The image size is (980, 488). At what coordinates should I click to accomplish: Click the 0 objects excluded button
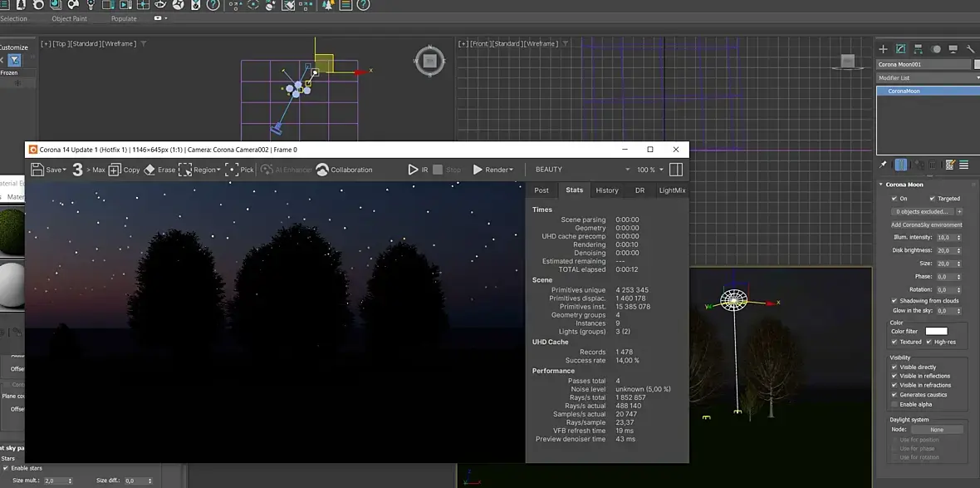click(921, 211)
